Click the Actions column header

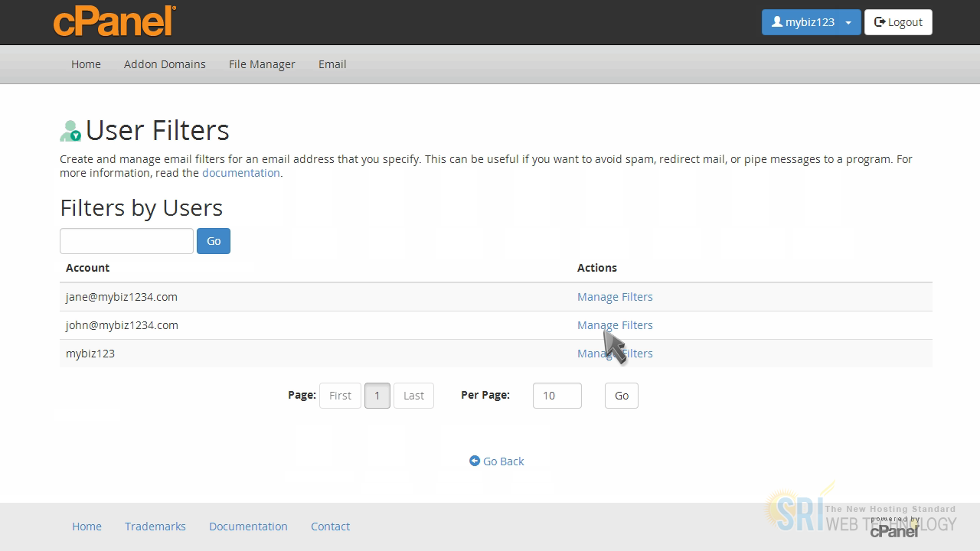point(597,268)
